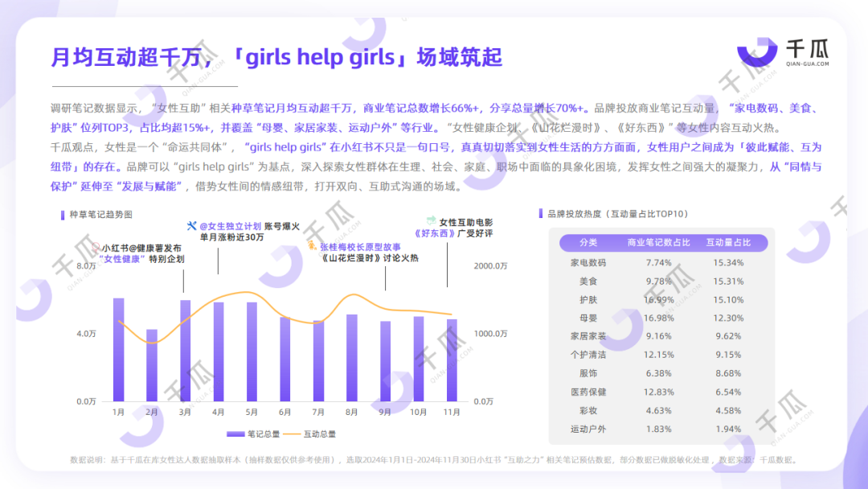This screenshot has width=868, height=489.
Task: Click the 8.68% cell
Action: pyautogui.click(x=728, y=373)
